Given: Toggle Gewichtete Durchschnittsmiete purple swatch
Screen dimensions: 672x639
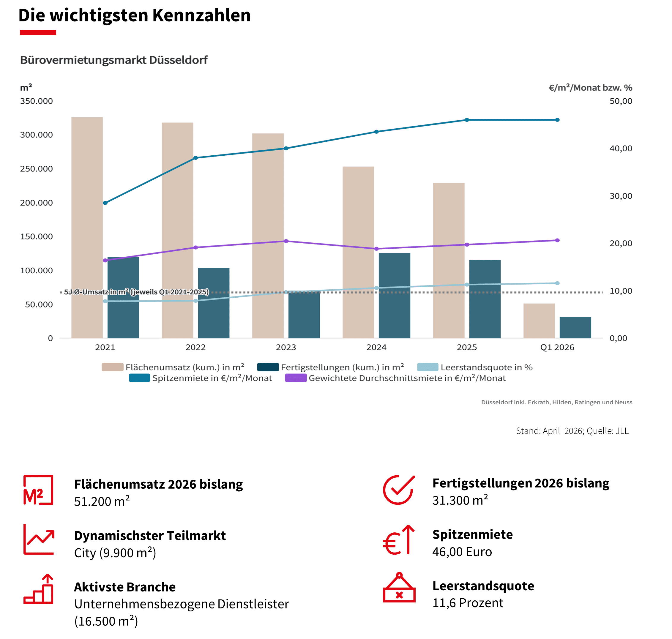Looking at the screenshot, I should (296, 378).
